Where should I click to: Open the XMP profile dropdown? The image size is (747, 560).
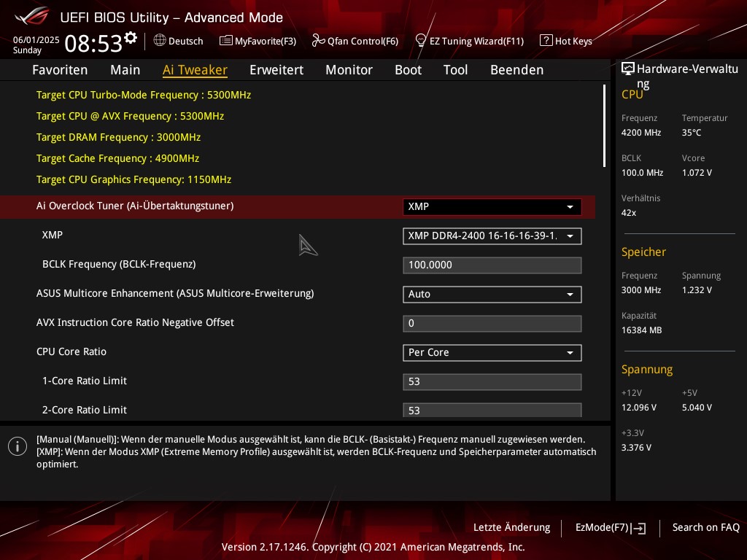[492, 236]
